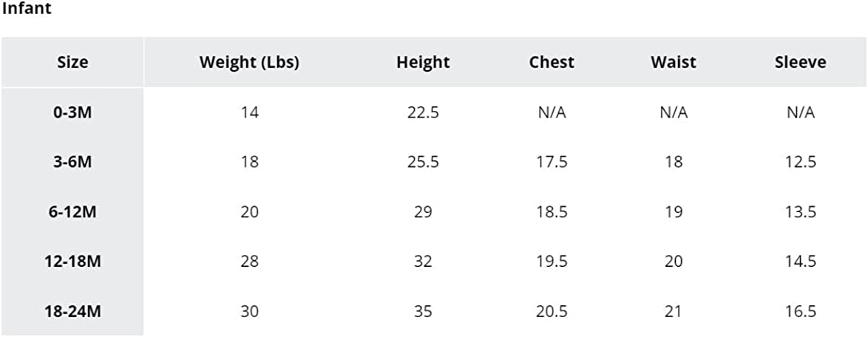Select the 19 waist value for 6-12M

[x=674, y=213]
